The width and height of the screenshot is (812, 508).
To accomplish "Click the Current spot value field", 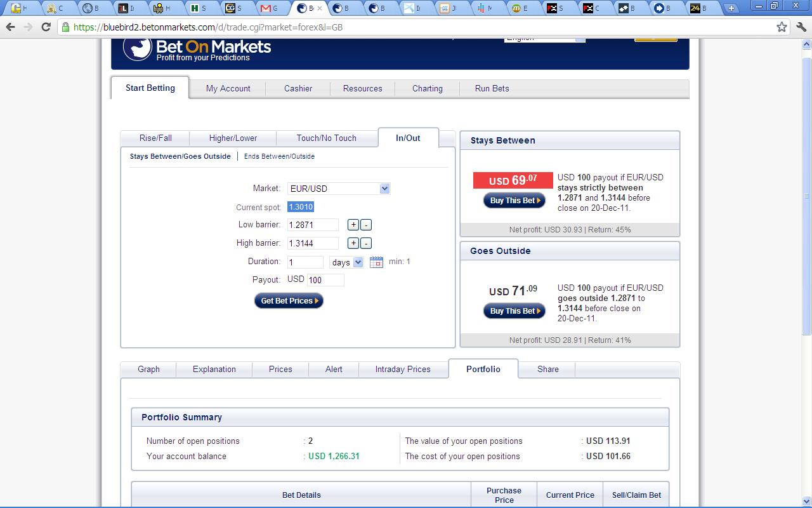I will click(x=301, y=207).
